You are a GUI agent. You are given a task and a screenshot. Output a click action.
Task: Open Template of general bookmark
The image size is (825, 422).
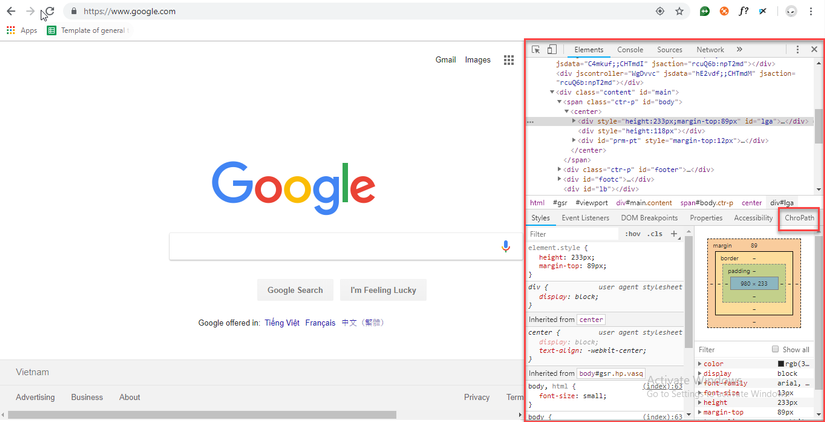coord(87,31)
